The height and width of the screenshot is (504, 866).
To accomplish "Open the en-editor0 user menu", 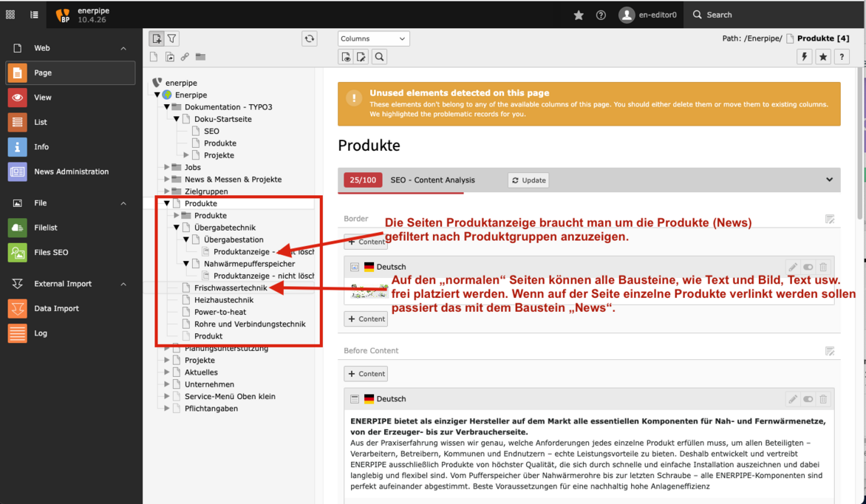I will pos(648,15).
